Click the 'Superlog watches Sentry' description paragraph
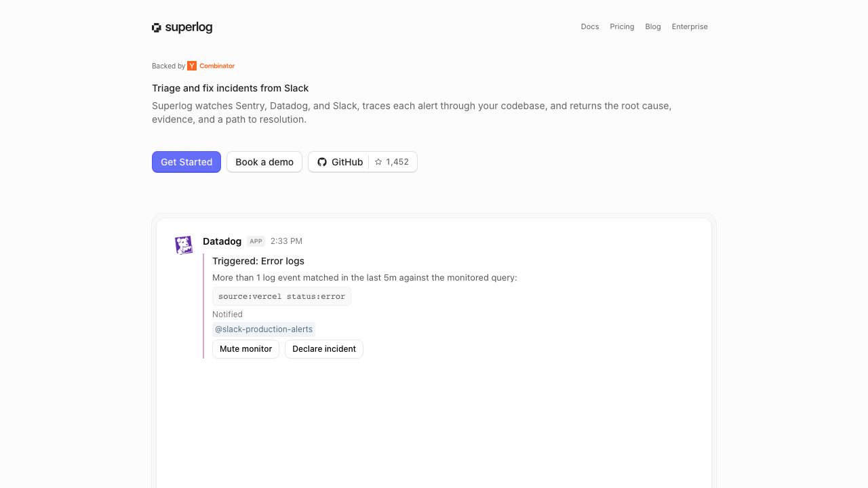 point(412,113)
